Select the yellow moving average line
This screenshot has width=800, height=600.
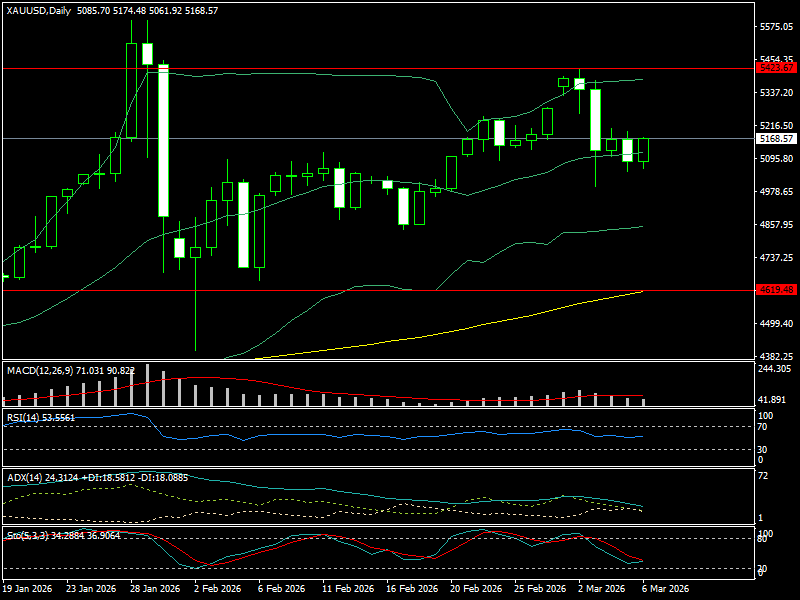(450, 329)
